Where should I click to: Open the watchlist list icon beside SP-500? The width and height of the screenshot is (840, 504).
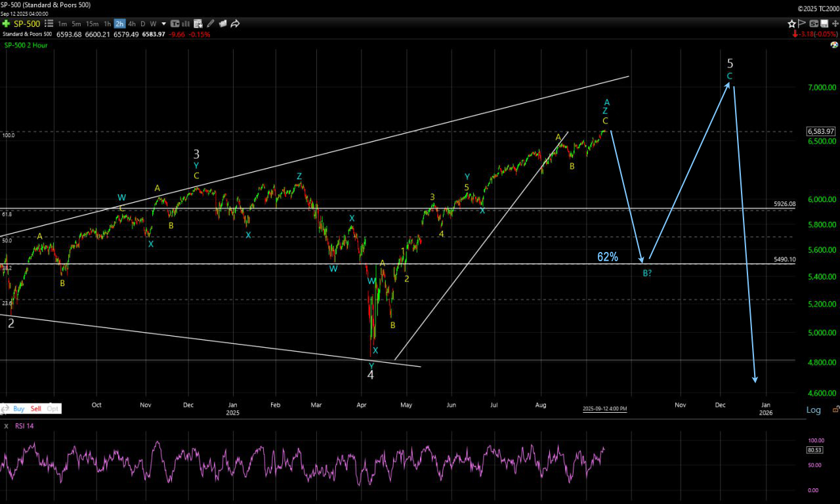pyautogui.click(x=49, y=24)
